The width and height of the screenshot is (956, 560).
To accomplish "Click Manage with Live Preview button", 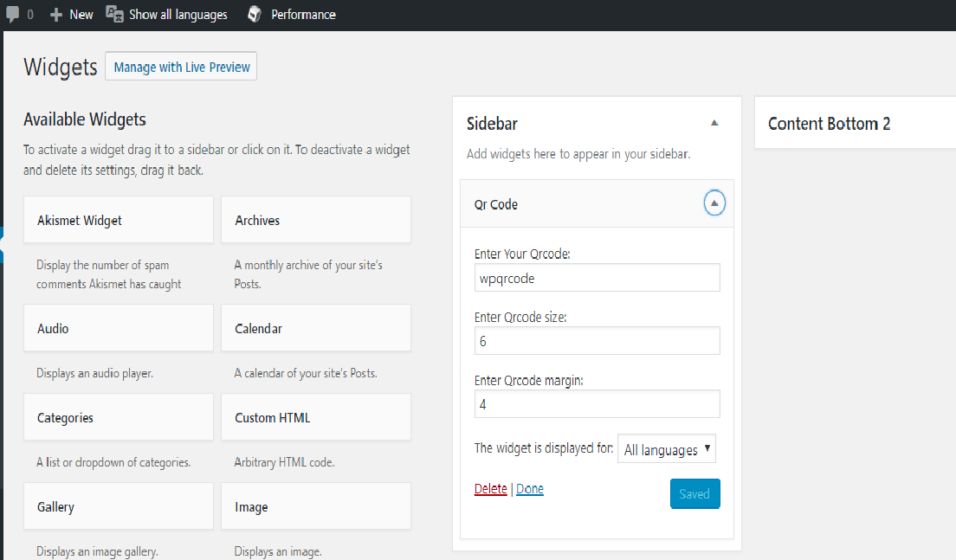I will [x=181, y=67].
